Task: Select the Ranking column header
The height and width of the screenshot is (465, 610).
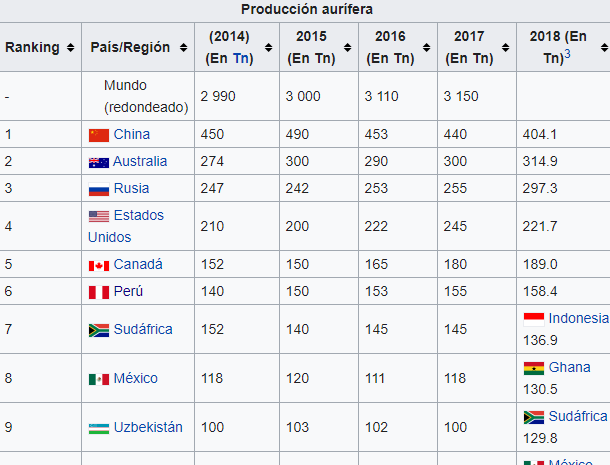Action: (x=40, y=47)
